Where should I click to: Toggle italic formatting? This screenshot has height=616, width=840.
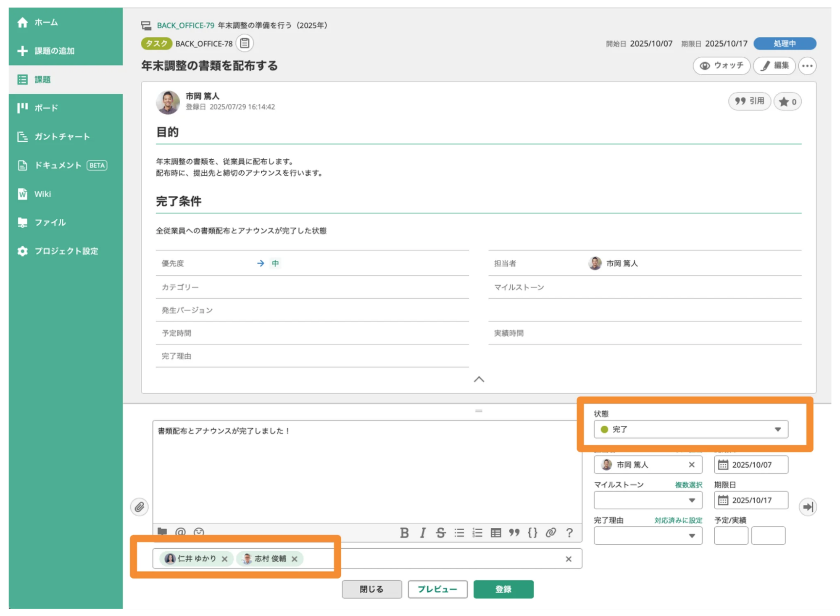[x=423, y=533]
